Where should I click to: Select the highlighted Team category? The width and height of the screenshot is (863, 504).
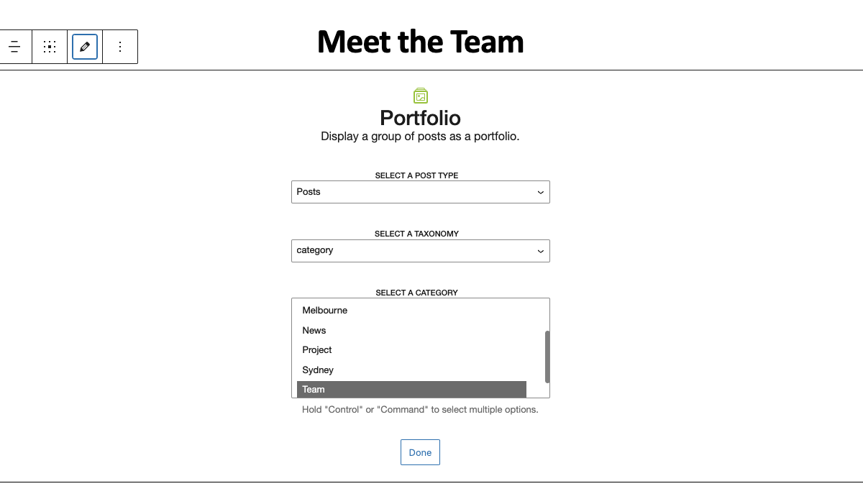(411, 390)
